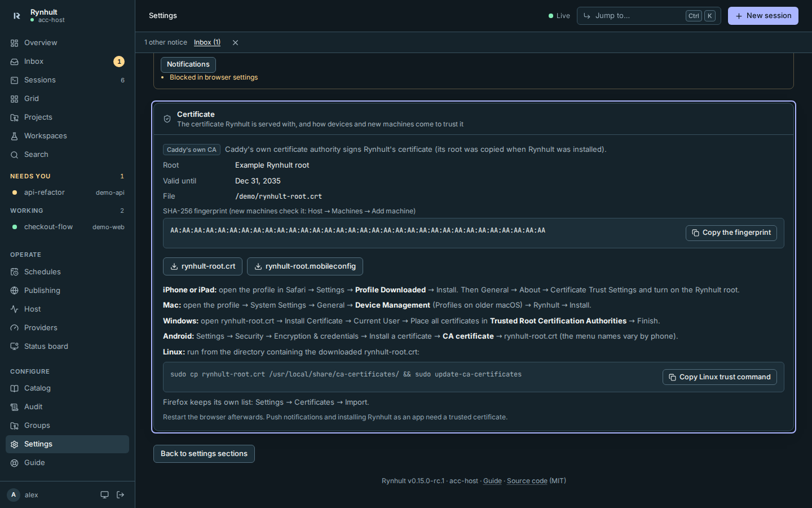Click the Status board icon
Screen dimensions: 812x508
(x=15, y=347)
